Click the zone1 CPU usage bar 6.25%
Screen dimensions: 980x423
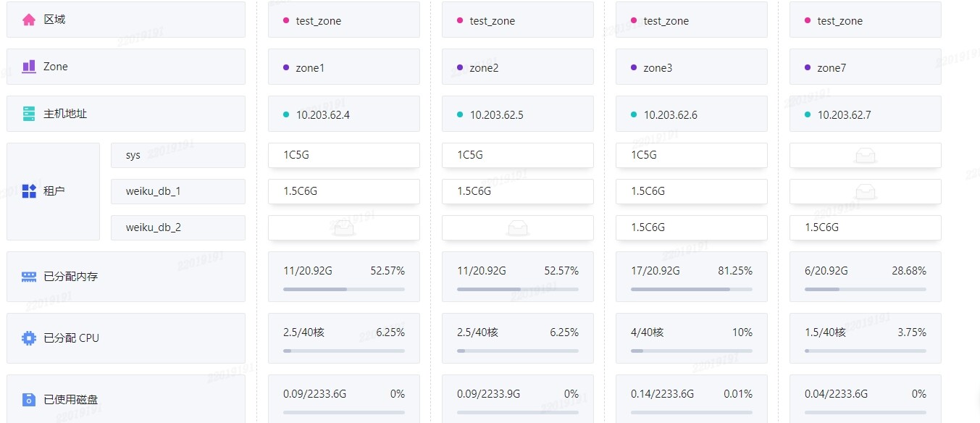344,351
